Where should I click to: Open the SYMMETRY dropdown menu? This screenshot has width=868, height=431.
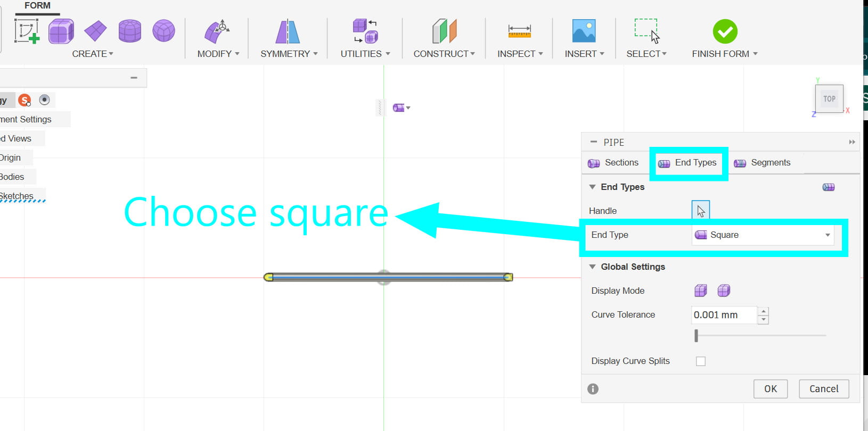tap(289, 54)
